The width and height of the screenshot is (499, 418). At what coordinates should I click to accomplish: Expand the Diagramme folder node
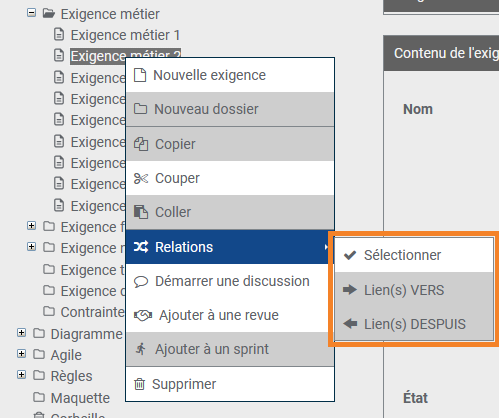click(21, 332)
